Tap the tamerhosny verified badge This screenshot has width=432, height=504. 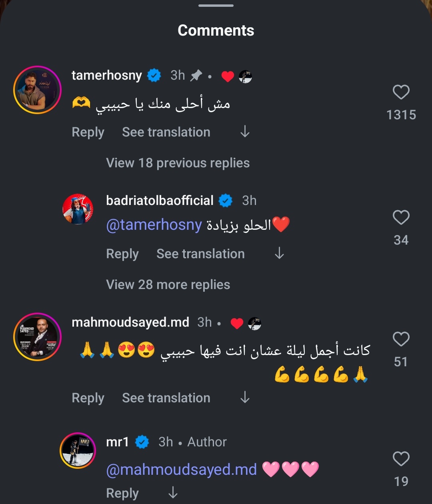154,75
